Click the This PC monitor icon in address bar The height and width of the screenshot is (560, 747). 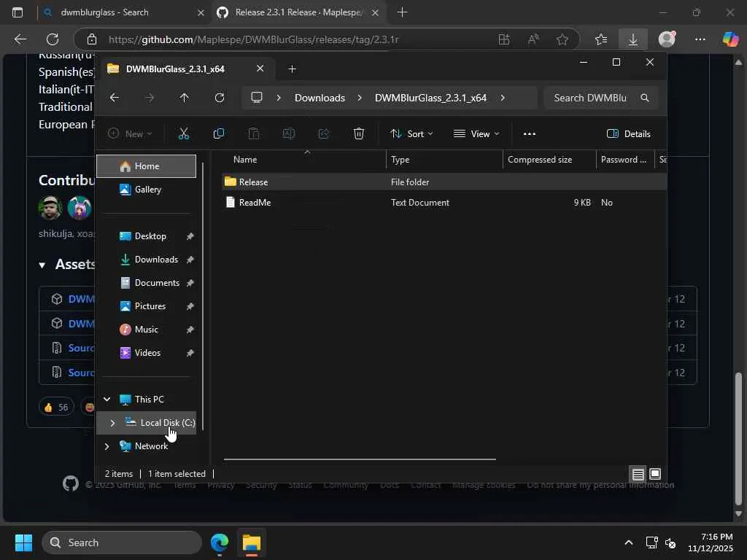point(257,98)
